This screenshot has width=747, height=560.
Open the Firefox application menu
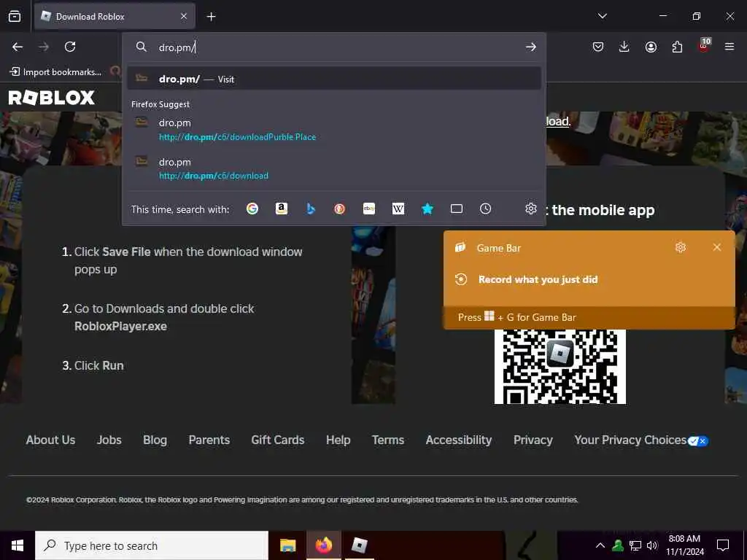coord(729,47)
